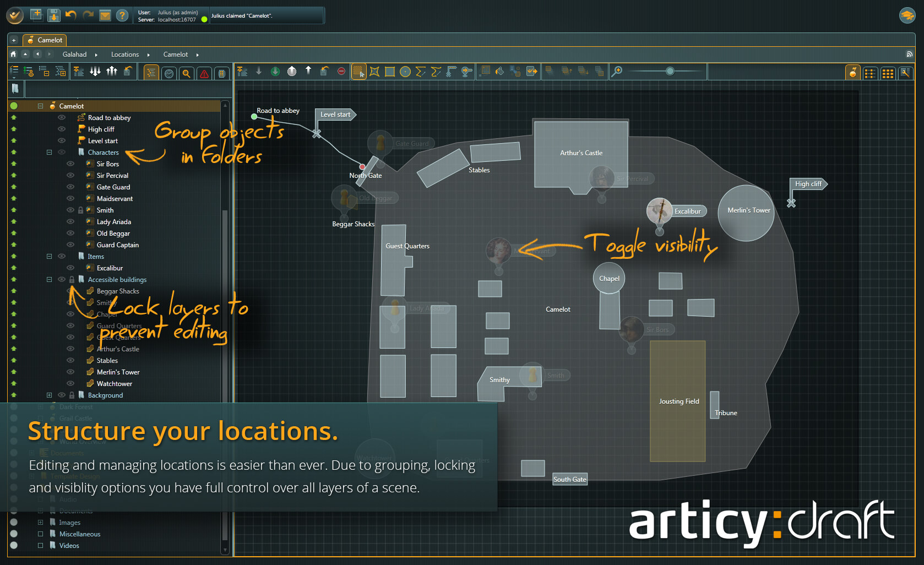Open the search tool in the left toolbar
Image resolution: width=924 pixels, height=565 pixels.
tap(186, 73)
